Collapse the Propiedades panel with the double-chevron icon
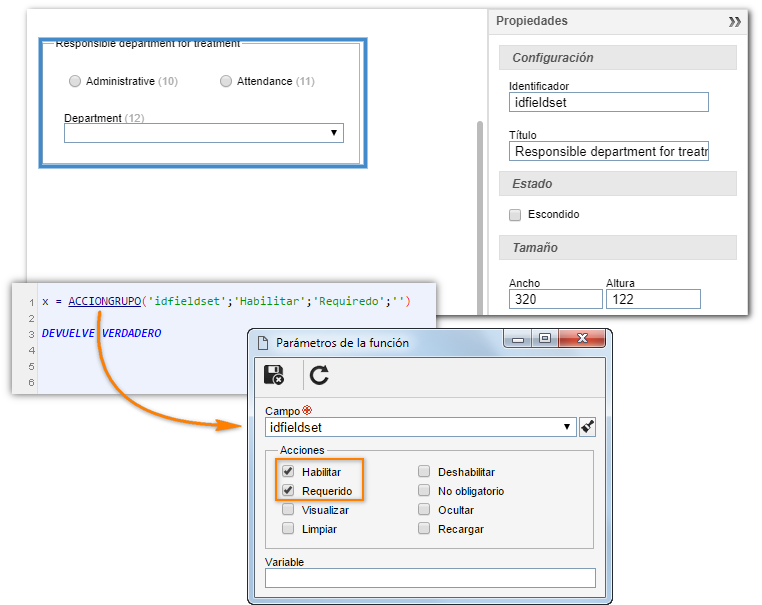Viewport: 762px width, 605px height. point(734,21)
